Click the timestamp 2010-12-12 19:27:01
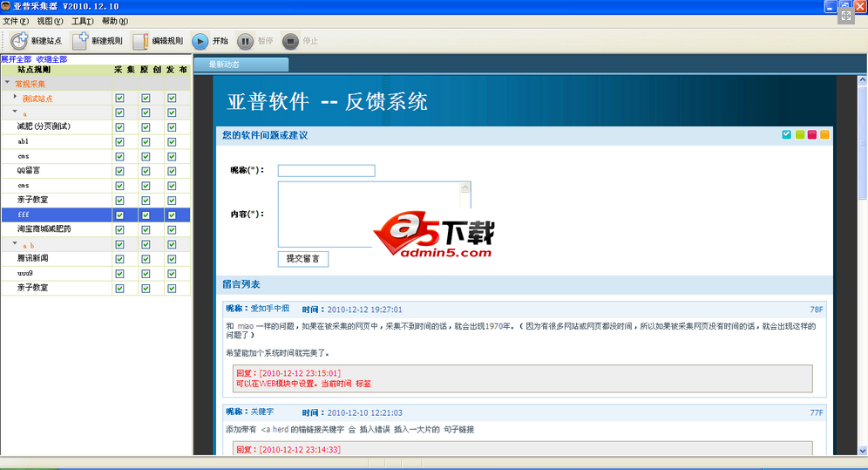The image size is (868, 470). [x=364, y=310]
